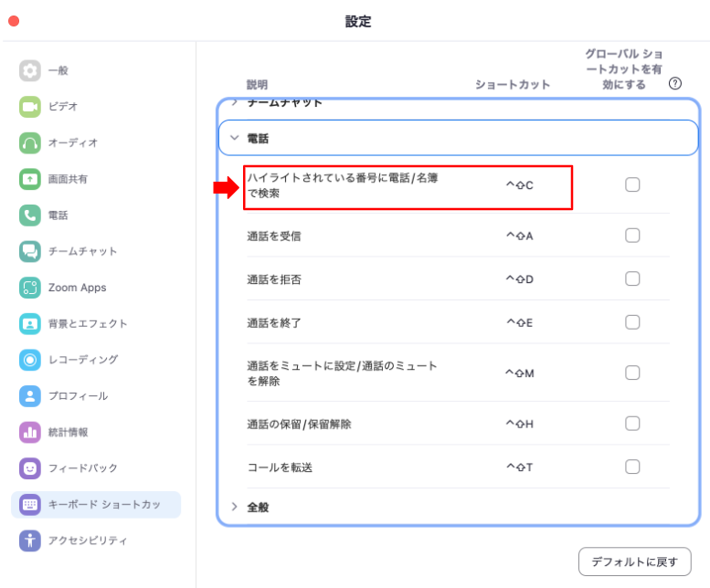Screen dimensions: 710x588
Task: Toggle global shortcut for 通話をミュートに設定
Action: click(632, 373)
